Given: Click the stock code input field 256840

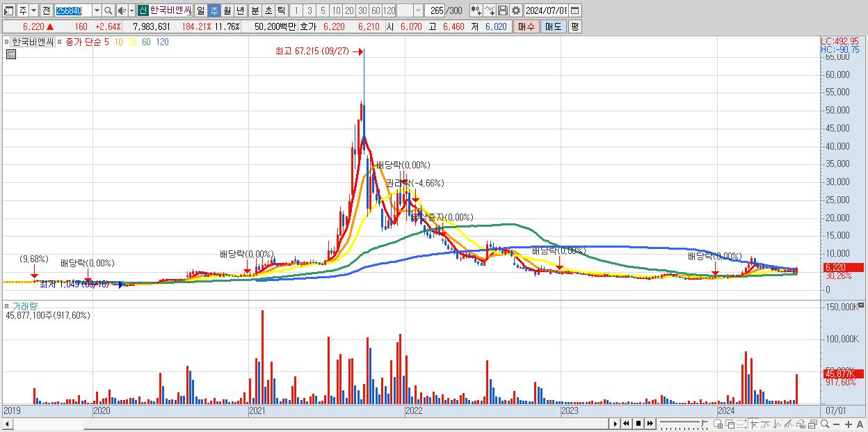Looking at the screenshot, I should pos(74,10).
